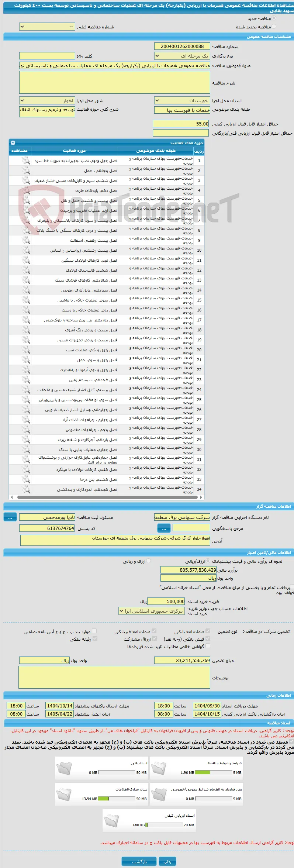Open view icon for row 30 activity

tap(25, 449)
